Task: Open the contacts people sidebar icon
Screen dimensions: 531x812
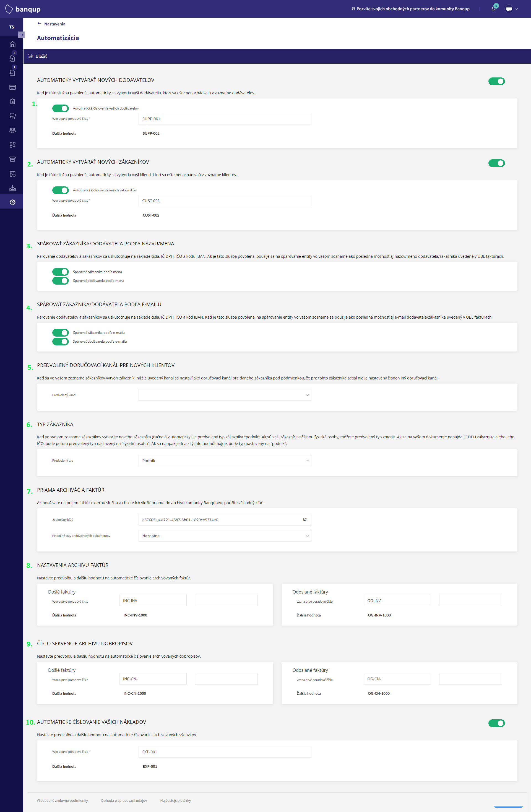Action: (x=13, y=131)
